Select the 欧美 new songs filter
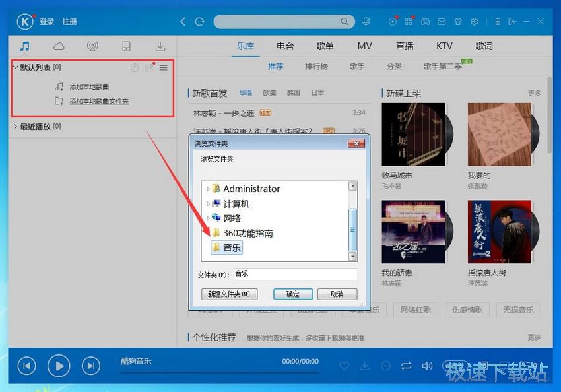The image size is (561, 392). 269,93
